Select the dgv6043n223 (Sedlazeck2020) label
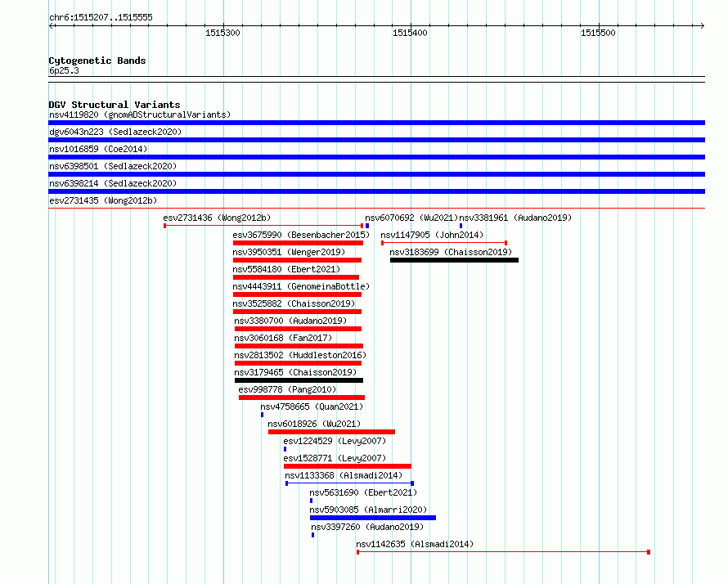Image resolution: width=728 pixels, height=584 pixels. pos(115,132)
